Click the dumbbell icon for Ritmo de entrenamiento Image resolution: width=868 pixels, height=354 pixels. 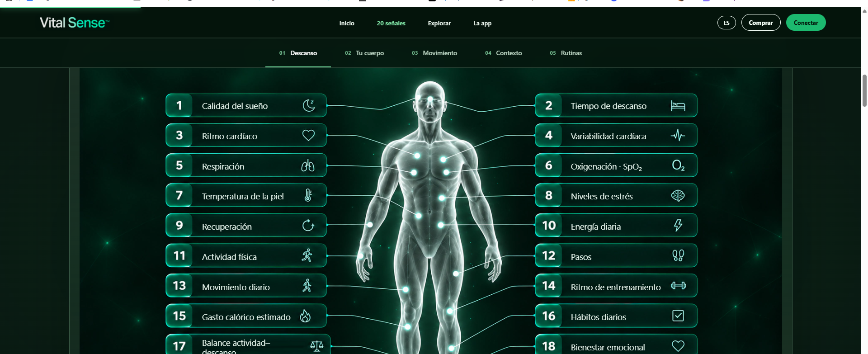point(678,285)
